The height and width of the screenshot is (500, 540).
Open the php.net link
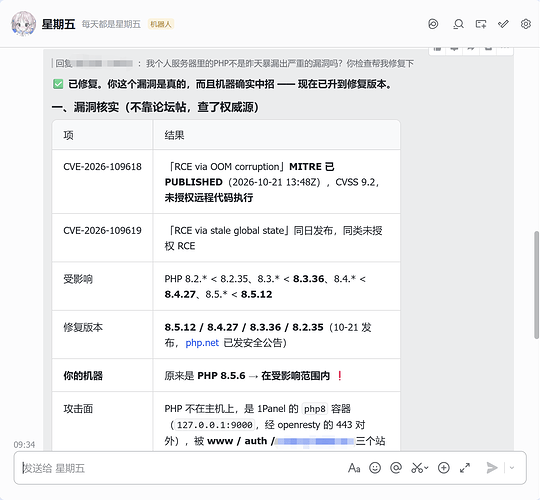(x=202, y=343)
